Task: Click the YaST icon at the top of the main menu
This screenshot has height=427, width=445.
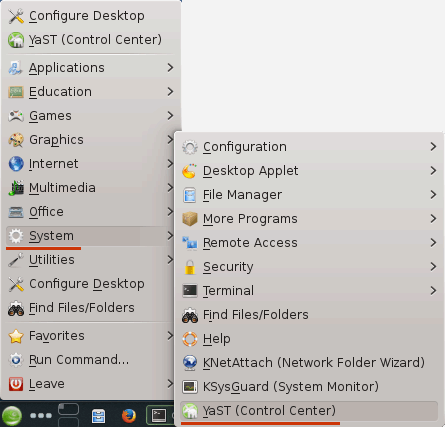Action: tap(16, 40)
